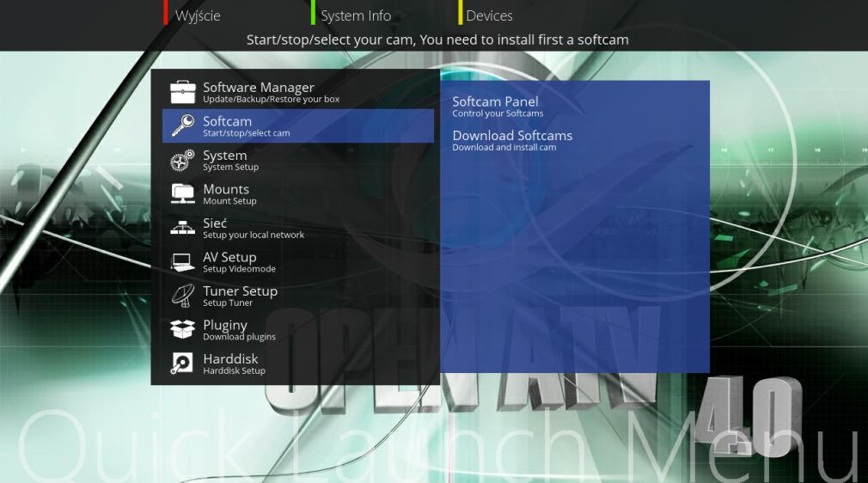The image size is (868, 483).
Task: Click the green System Info button
Action: 351,15
